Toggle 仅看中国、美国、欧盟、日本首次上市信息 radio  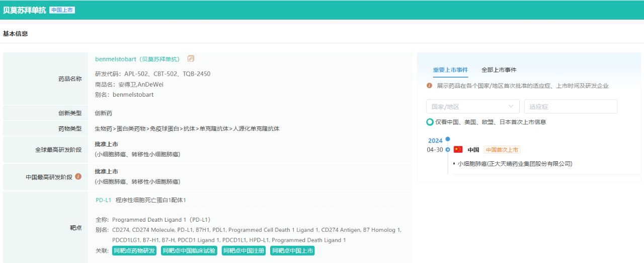(x=430, y=122)
